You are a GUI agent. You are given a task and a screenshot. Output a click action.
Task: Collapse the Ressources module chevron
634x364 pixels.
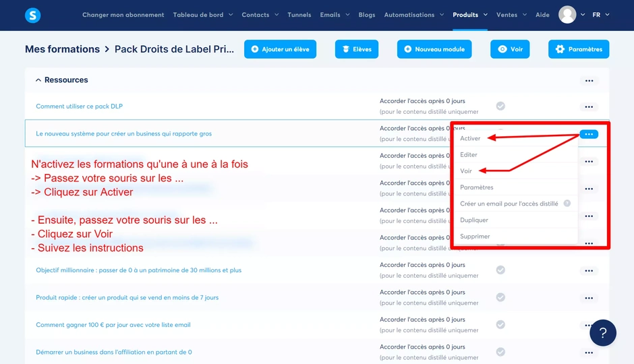coord(38,80)
